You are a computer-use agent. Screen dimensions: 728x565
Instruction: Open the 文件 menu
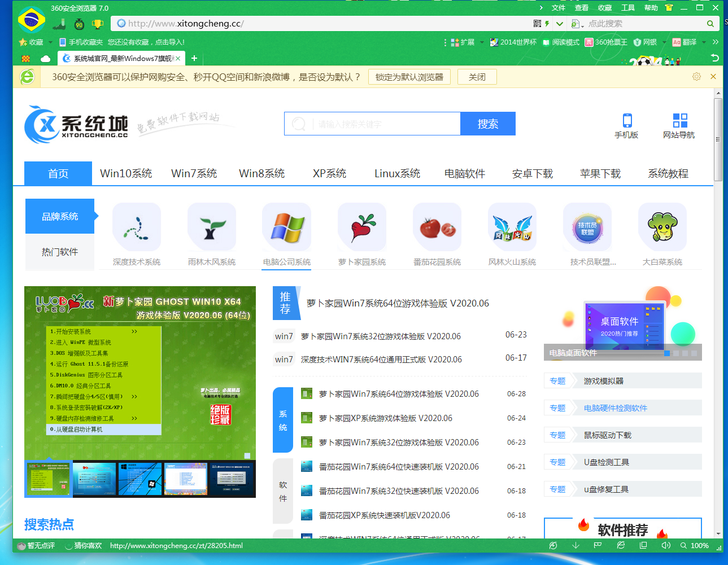pyautogui.click(x=559, y=8)
